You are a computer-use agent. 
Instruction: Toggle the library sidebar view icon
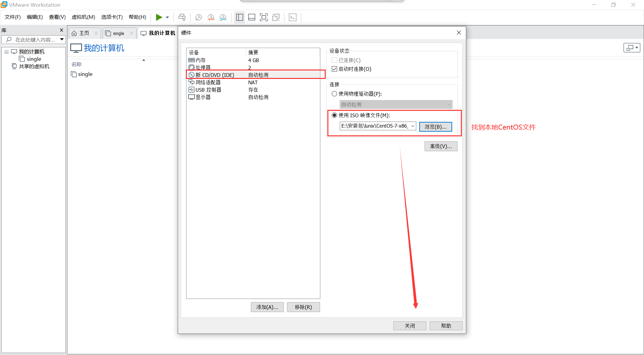click(x=239, y=17)
